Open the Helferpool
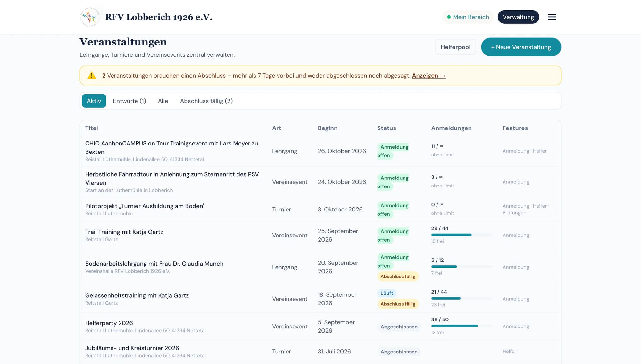Screen dimensions: 641x364 click(455, 47)
